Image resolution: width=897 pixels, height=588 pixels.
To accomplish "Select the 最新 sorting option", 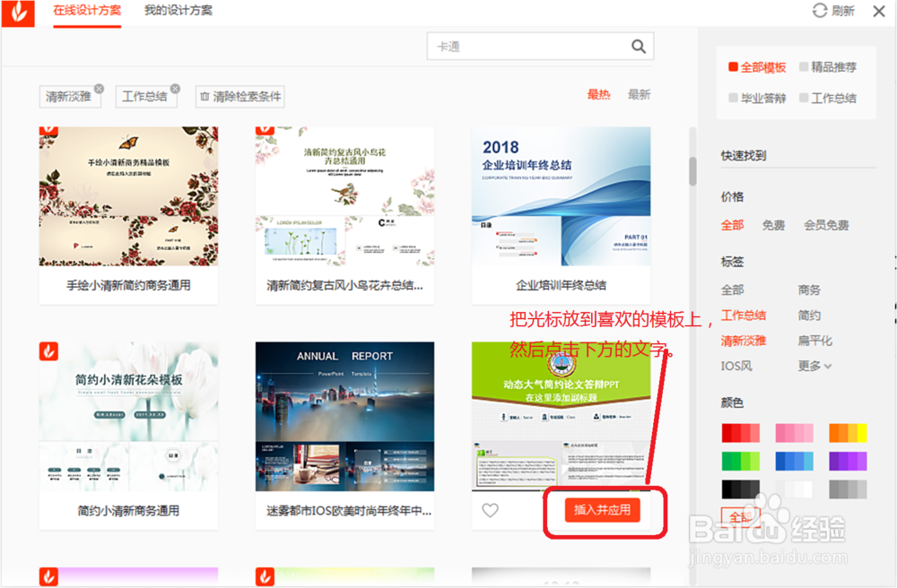I will [639, 93].
